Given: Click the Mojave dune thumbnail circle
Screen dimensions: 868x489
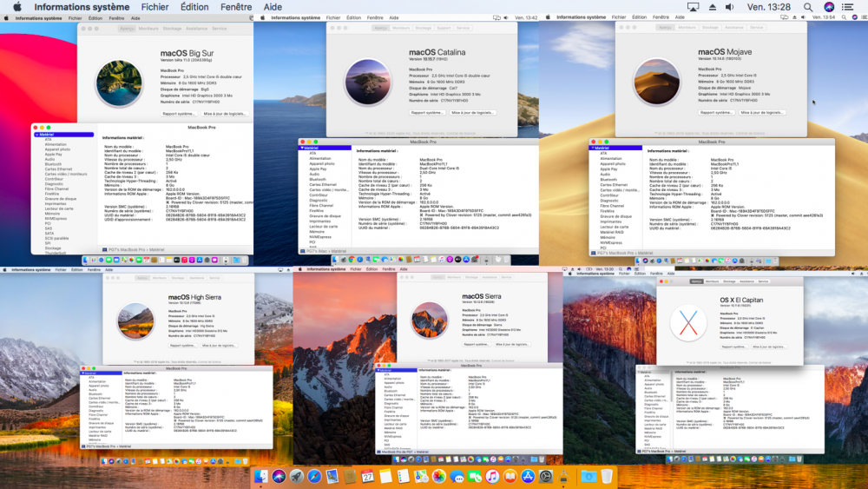Looking at the screenshot, I should pyautogui.click(x=656, y=82).
